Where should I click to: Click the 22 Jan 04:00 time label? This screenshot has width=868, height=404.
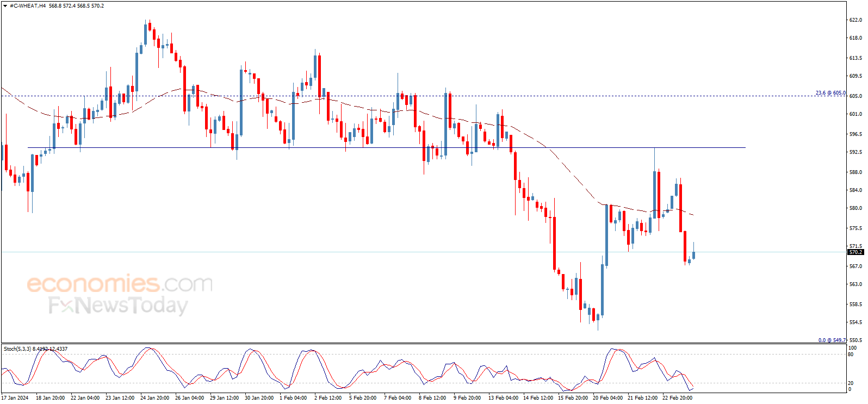point(85,398)
